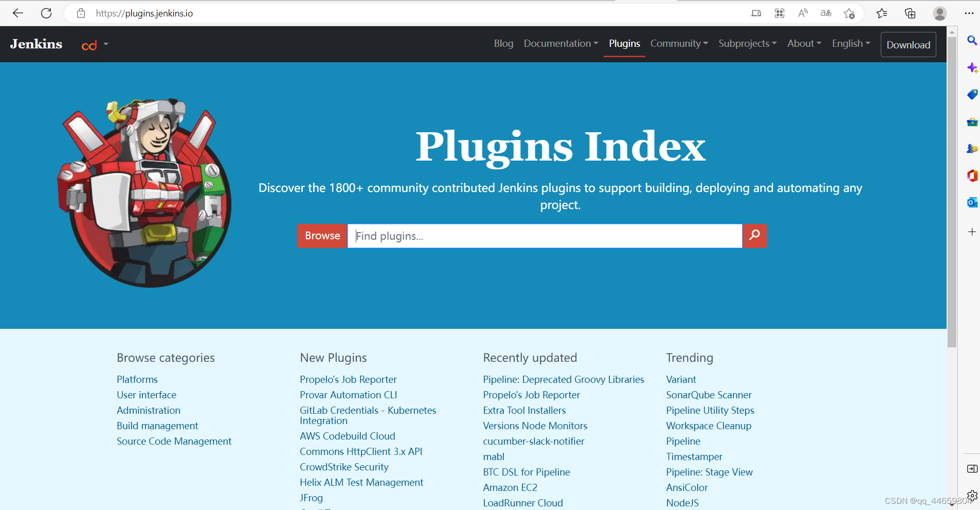Add a sidebar app with the plus icon
980x510 pixels.
pyautogui.click(x=972, y=232)
